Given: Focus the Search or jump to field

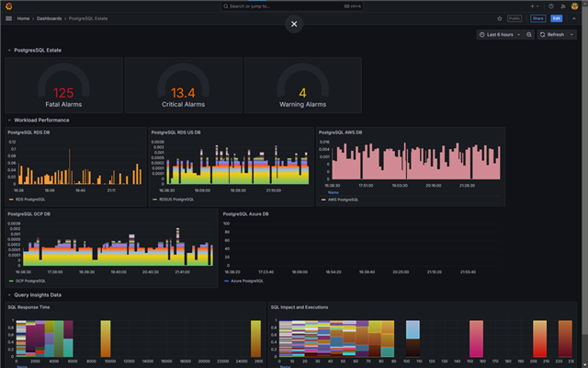Looking at the screenshot, I should [x=292, y=6].
